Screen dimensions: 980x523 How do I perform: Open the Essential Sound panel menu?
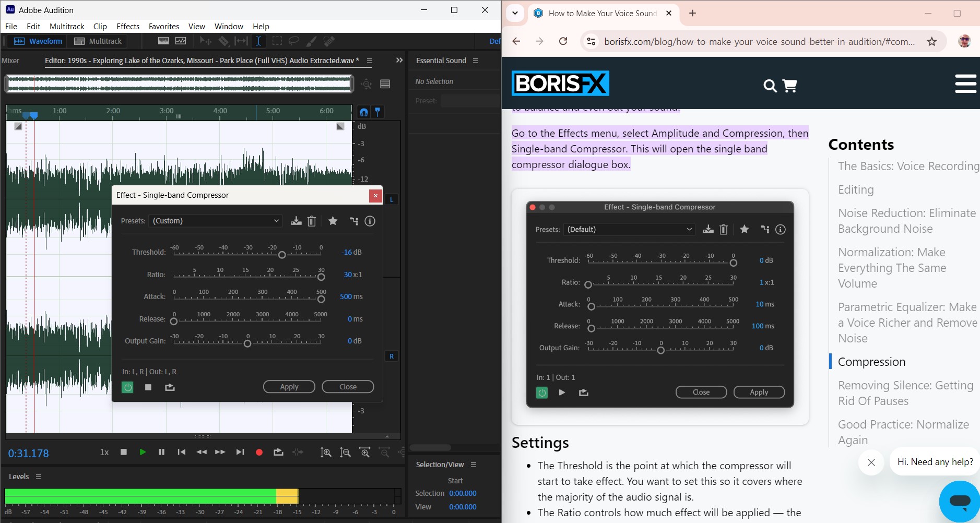[x=476, y=61]
